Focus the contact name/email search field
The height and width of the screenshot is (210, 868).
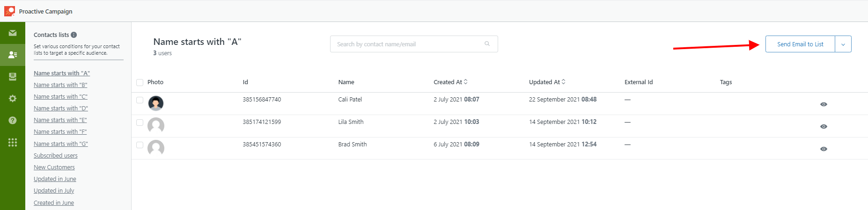click(x=414, y=44)
